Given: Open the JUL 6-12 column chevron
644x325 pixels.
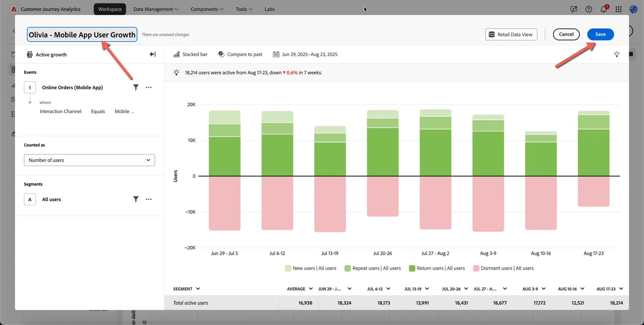Looking at the screenshot, I should (x=388, y=289).
